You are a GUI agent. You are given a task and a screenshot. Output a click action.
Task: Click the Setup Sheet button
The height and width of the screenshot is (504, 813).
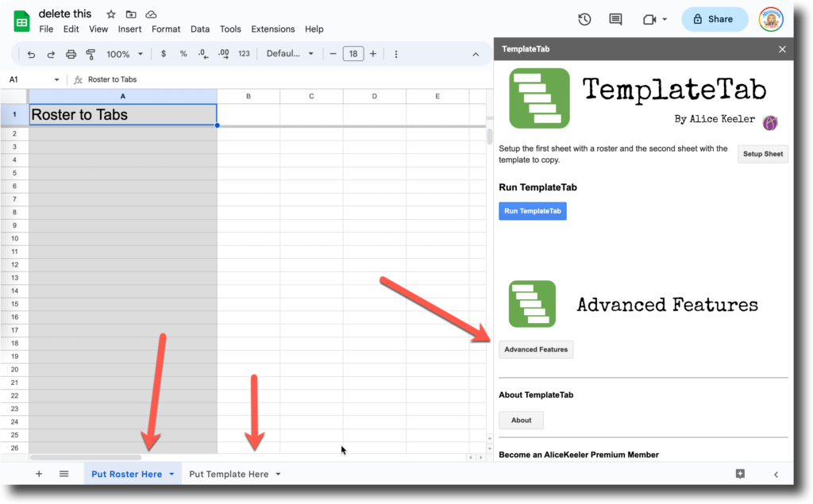(x=763, y=154)
